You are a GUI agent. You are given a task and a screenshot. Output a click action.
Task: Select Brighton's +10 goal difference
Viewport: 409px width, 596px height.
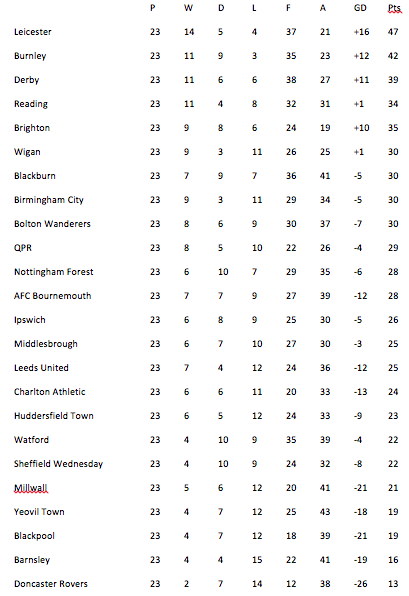click(x=361, y=128)
